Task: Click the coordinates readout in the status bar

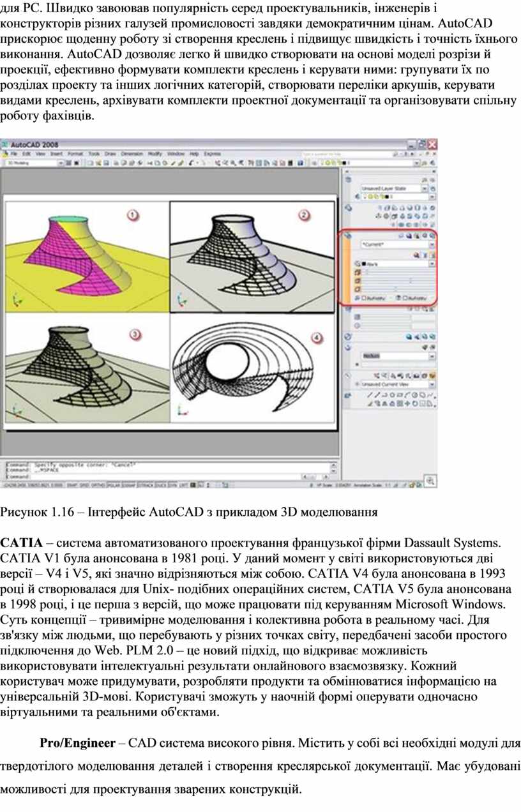Action: [x=34, y=485]
